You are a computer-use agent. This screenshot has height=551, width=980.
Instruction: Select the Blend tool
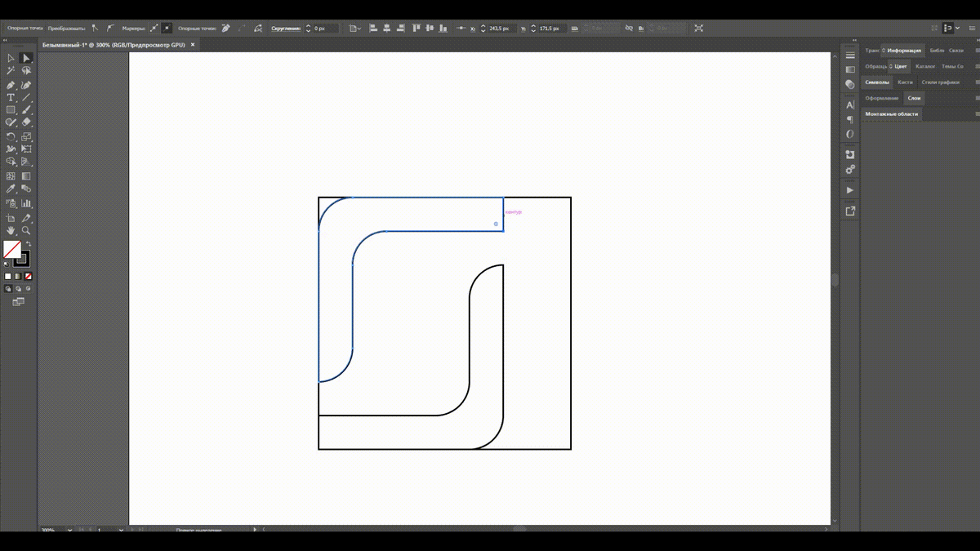pos(26,189)
